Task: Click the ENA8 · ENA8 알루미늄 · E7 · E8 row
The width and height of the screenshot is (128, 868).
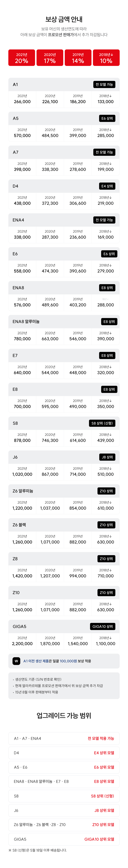Action: (x=64, y=781)
